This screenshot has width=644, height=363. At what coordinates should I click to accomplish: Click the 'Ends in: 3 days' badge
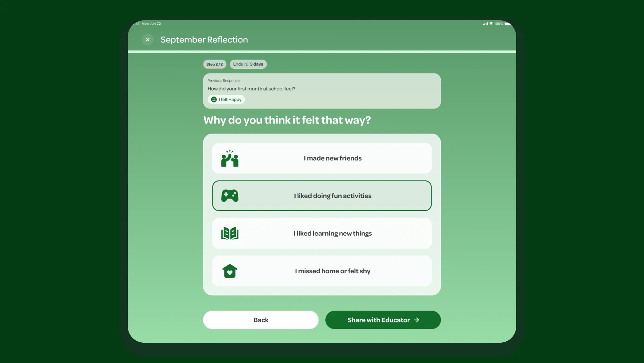[248, 64]
